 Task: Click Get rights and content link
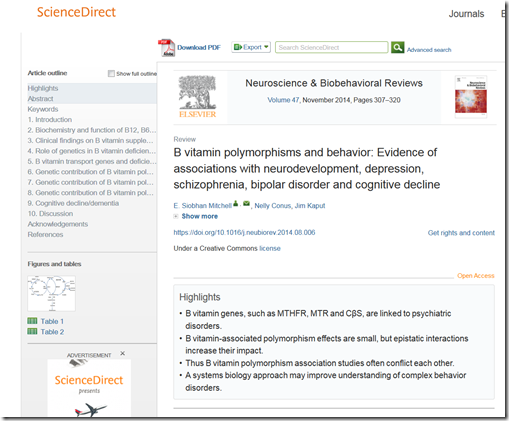coord(461,233)
